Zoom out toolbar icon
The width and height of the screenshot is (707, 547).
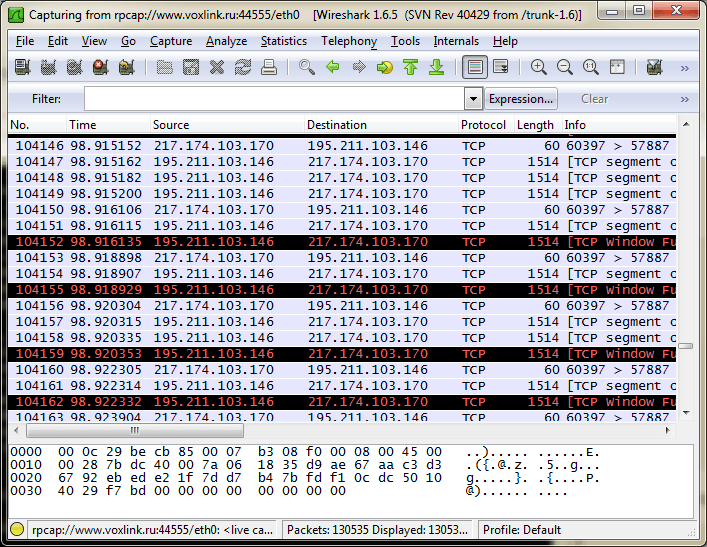(x=565, y=67)
